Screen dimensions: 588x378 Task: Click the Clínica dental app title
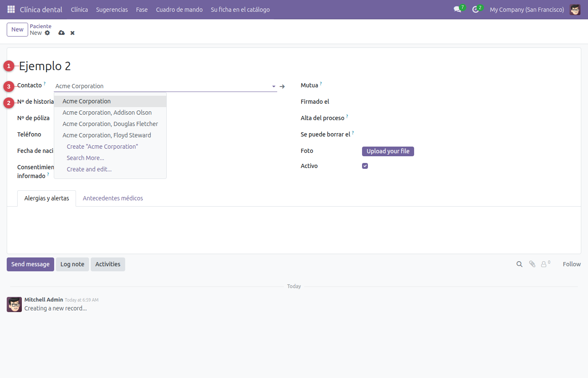(41, 9)
